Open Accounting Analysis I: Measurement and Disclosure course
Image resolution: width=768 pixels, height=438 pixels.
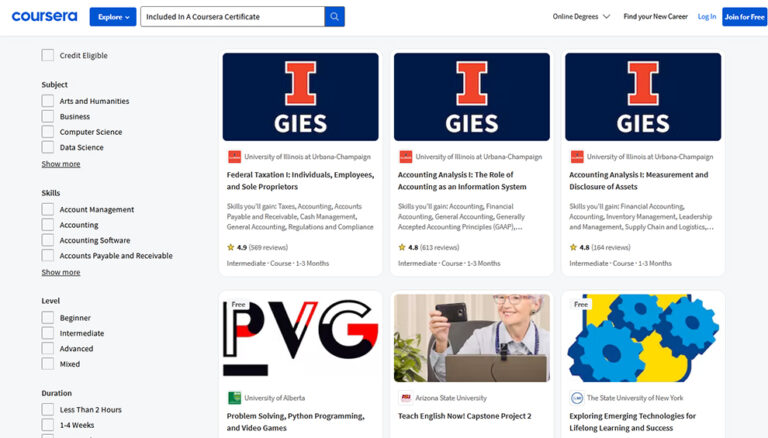[639, 181]
